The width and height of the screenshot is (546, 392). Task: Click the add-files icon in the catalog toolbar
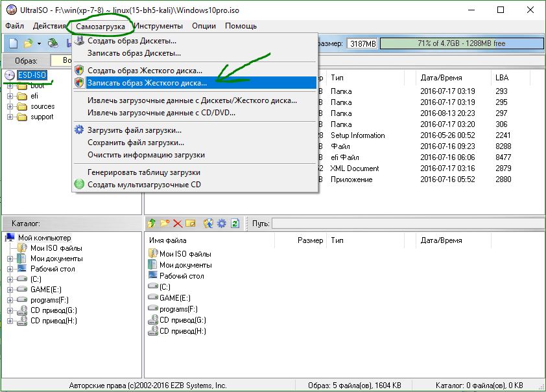click(x=208, y=224)
